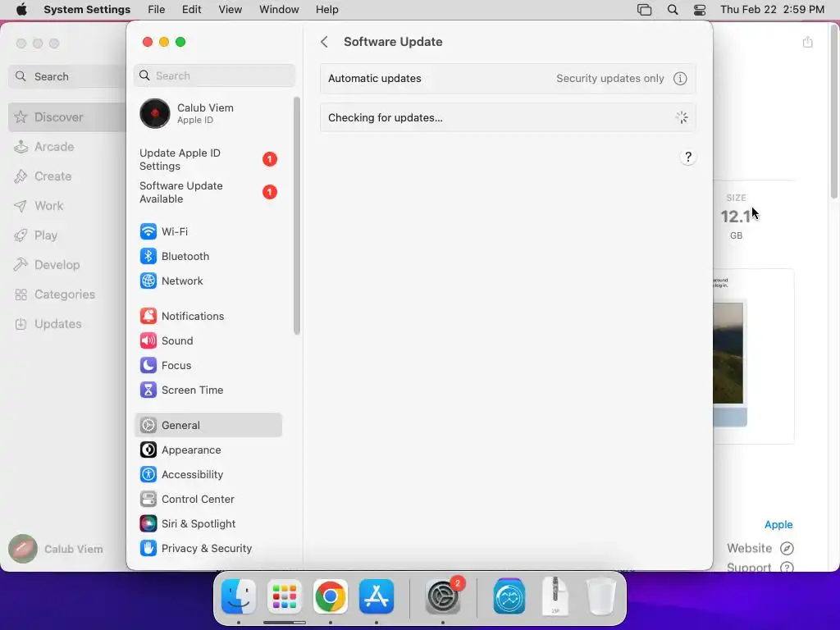Click the Stage Manager windows menu bar icon
This screenshot has width=840, height=630.
pos(645,10)
